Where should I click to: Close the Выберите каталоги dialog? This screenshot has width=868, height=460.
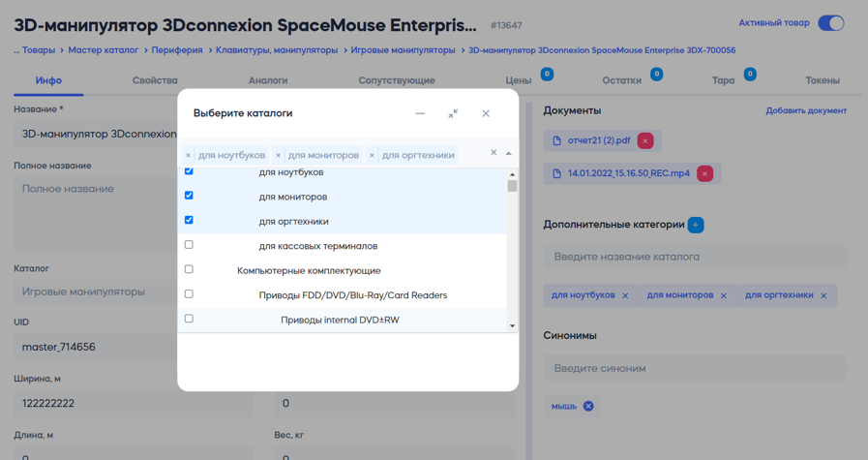(x=486, y=113)
